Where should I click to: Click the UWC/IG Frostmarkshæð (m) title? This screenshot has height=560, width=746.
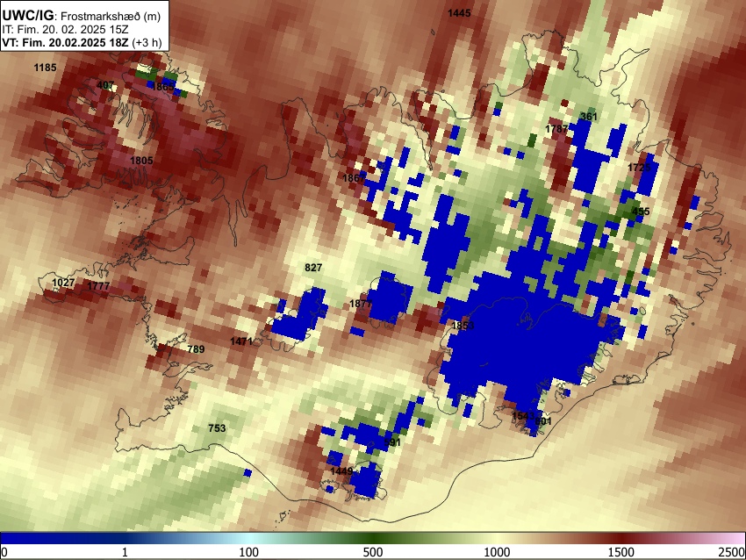[82, 16]
